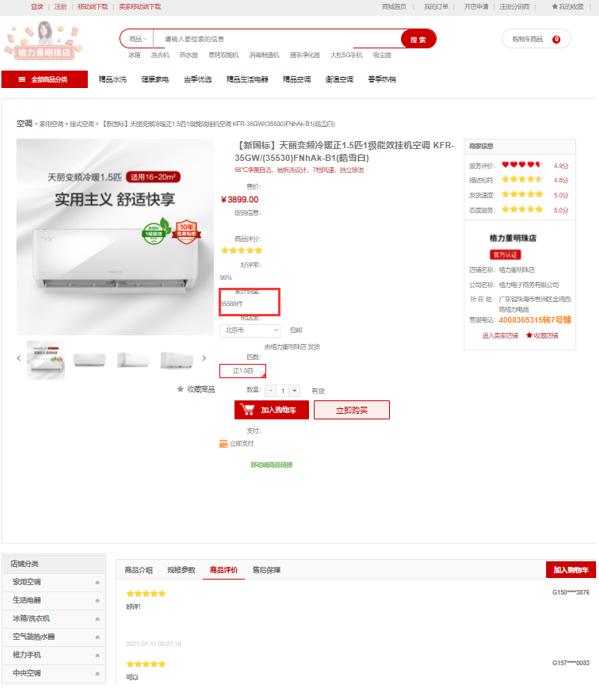Click the add to cart button with cart icon
Image resolution: width=599 pixels, height=690 pixels.
tap(272, 410)
